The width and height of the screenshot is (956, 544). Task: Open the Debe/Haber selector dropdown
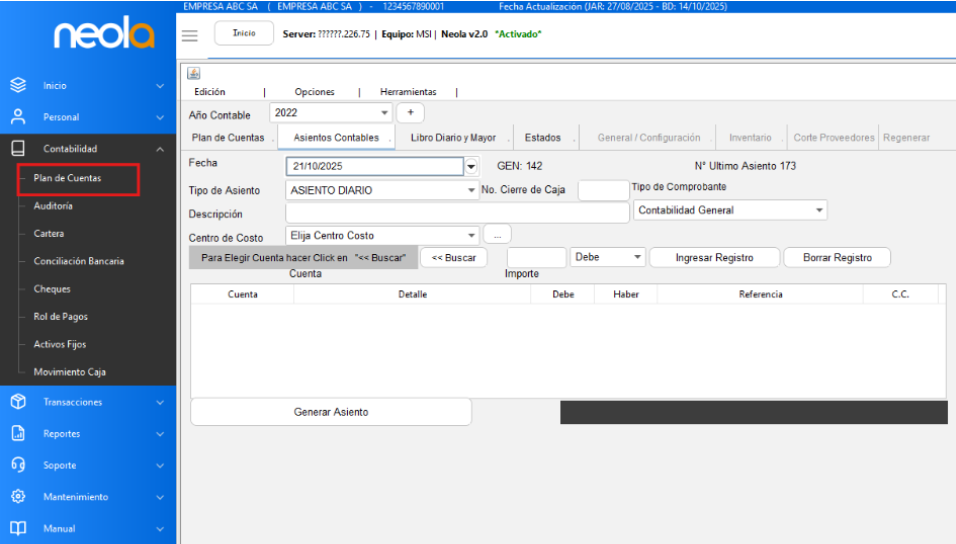tap(638, 257)
